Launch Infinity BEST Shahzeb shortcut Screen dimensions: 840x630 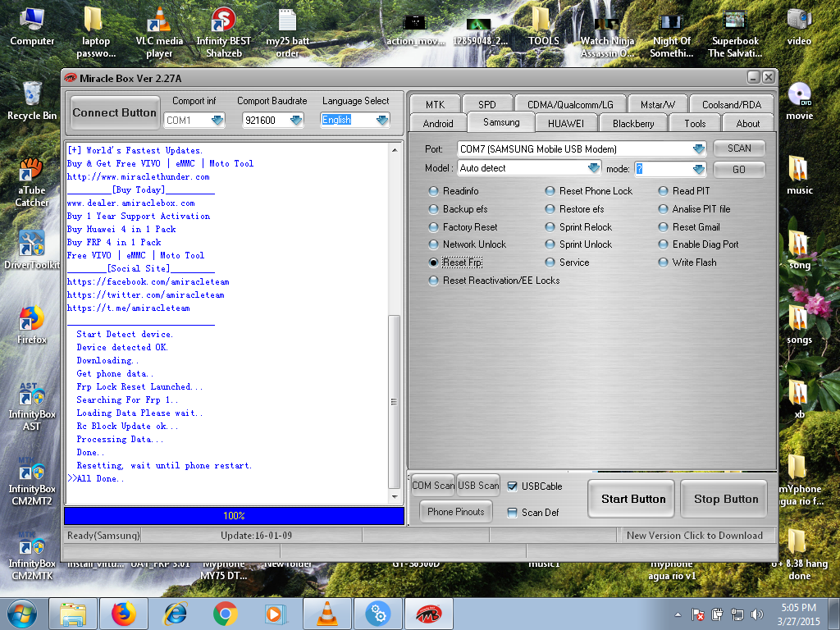(x=223, y=32)
